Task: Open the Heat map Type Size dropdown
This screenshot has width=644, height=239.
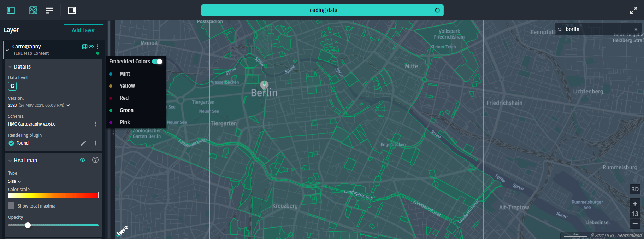Action: [x=14, y=181]
